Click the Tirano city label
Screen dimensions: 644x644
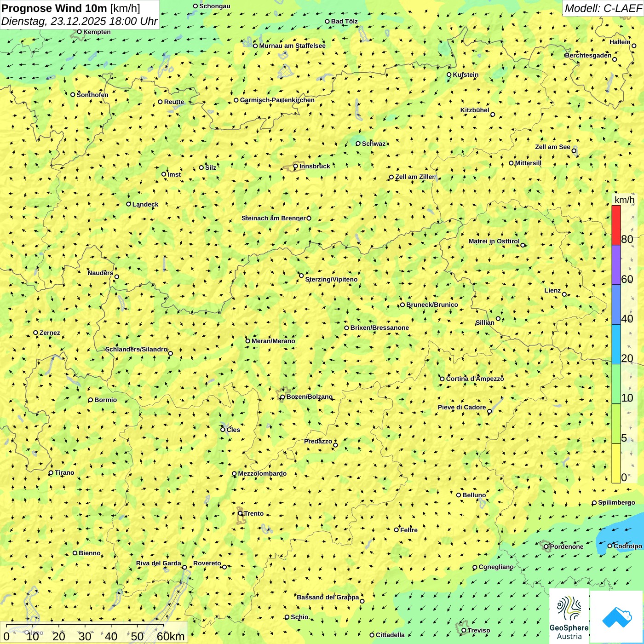tap(64, 472)
